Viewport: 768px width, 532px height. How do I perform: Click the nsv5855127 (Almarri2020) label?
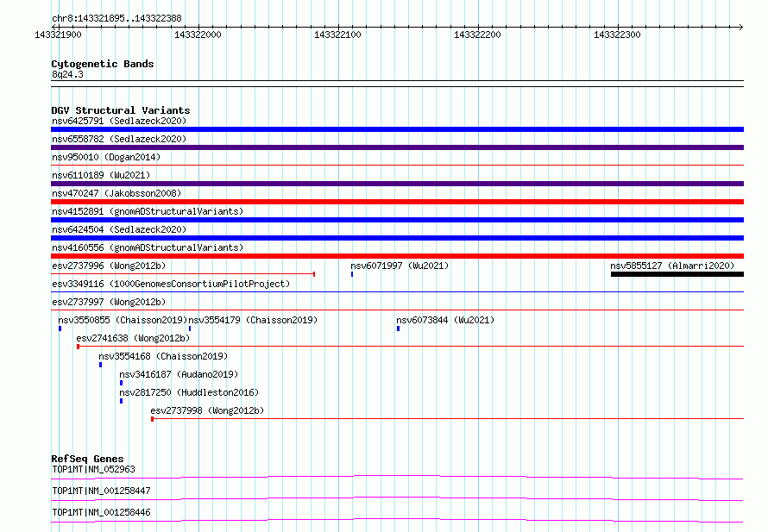672,266
